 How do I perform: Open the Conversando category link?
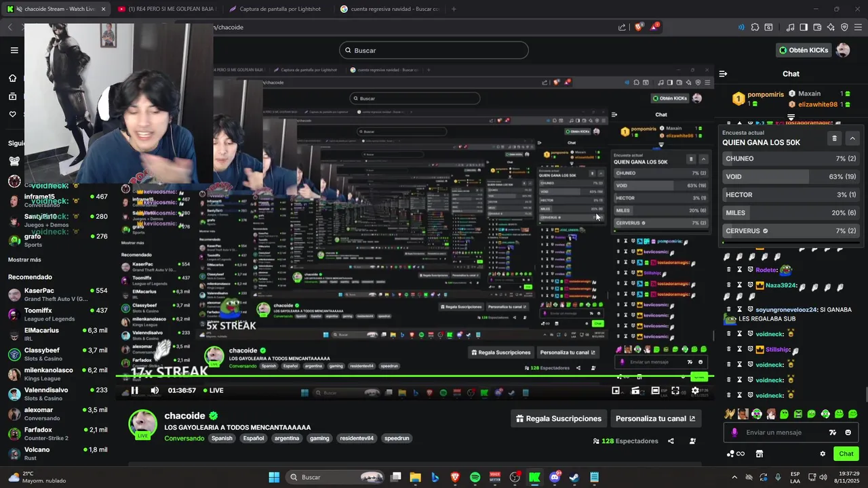tap(184, 439)
